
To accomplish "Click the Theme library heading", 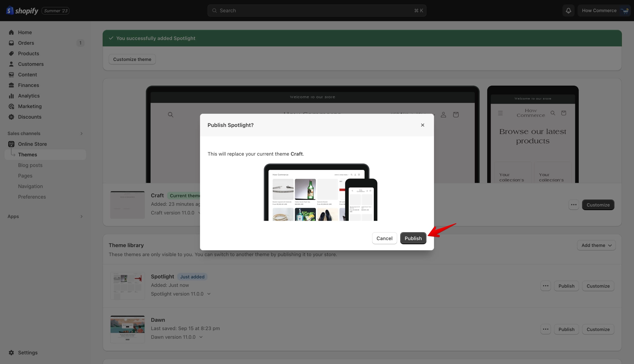I will click(x=126, y=245).
